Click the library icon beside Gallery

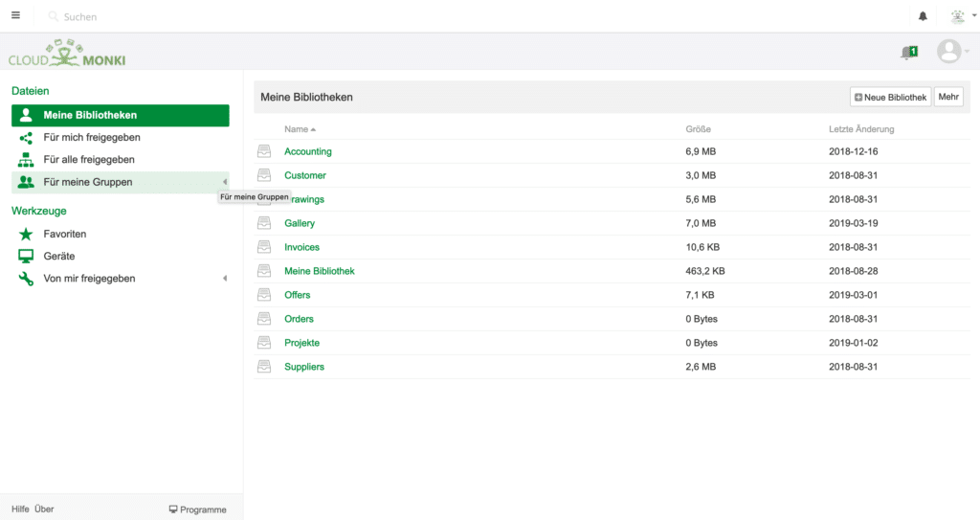pos(264,223)
